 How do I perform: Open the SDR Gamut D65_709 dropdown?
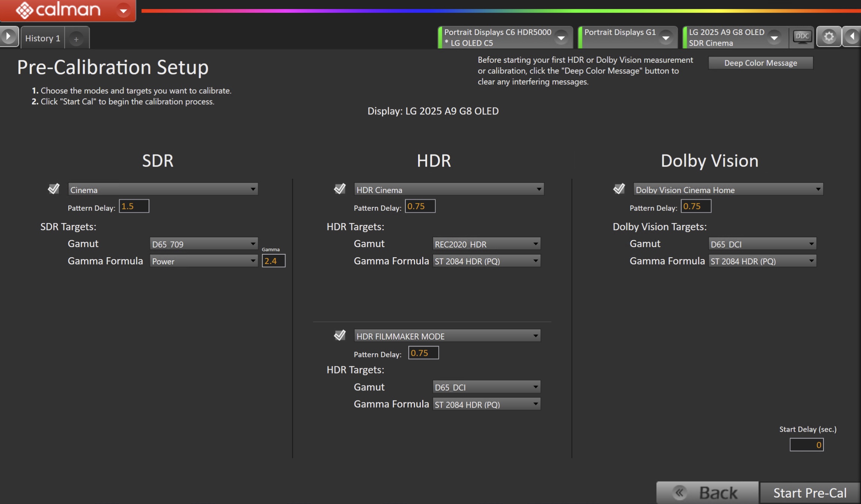(204, 244)
